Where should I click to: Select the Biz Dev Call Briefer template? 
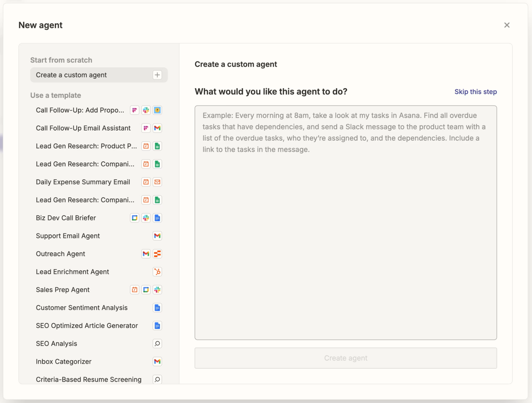pos(99,218)
